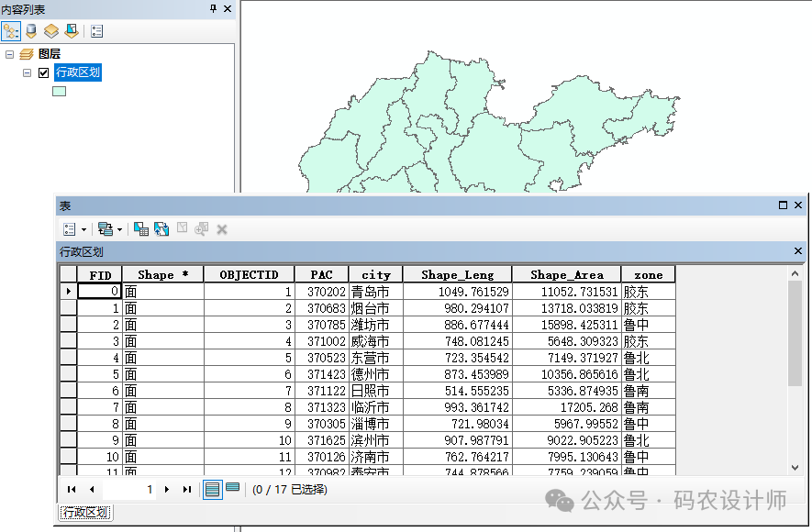Show all records view button
This screenshot has height=532, width=812.
212,489
